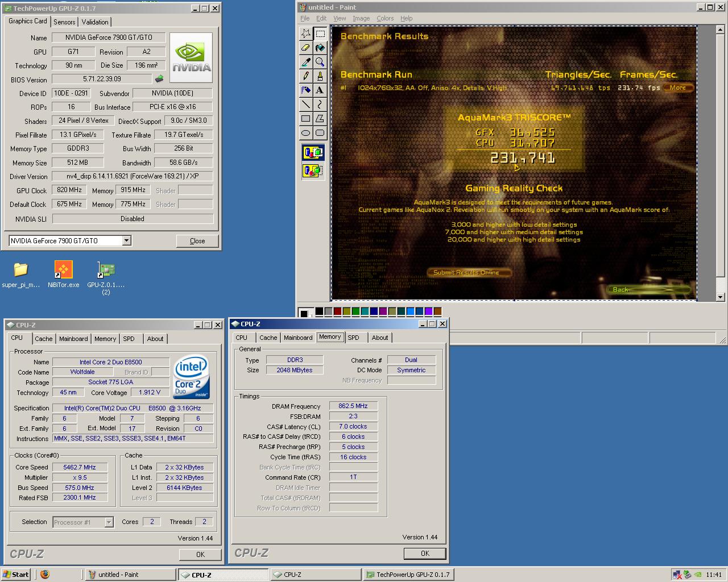Pick the Text tool in Paint
Image resolution: width=728 pixels, height=582 pixels.
pyautogui.click(x=320, y=90)
